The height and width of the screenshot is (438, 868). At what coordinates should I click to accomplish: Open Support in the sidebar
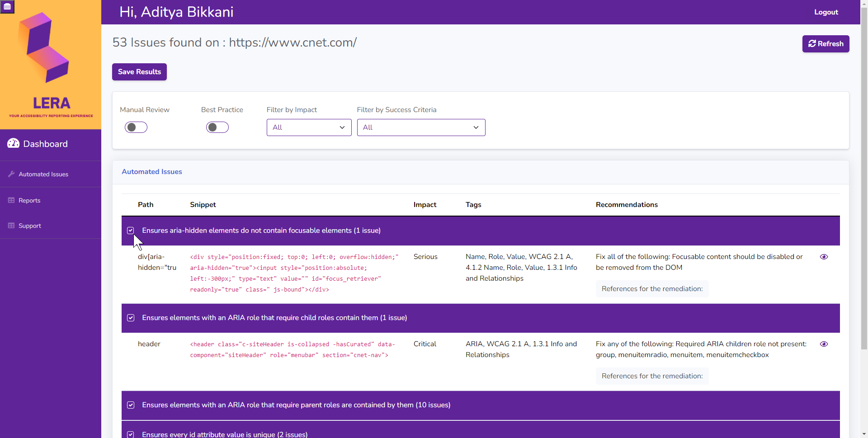point(51,226)
